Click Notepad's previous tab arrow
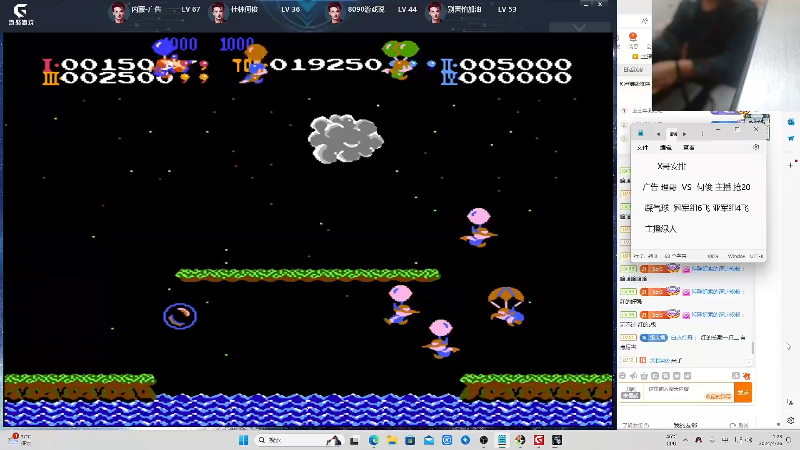Viewport: 800px width, 450px height. click(658, 134)
